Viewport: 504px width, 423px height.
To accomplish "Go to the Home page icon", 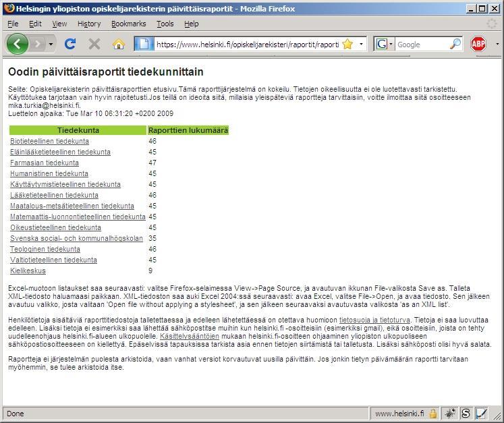I will (x=119, y=44).
